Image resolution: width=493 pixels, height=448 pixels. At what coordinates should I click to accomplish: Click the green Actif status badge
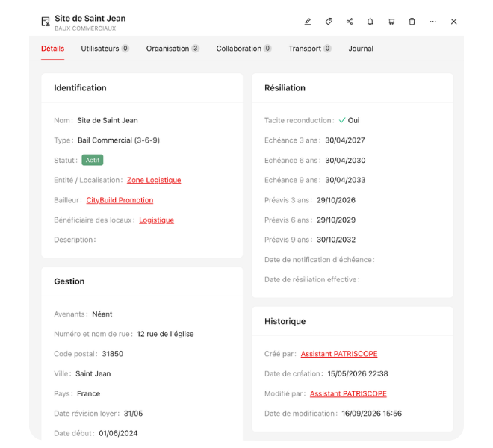[93, 160]
